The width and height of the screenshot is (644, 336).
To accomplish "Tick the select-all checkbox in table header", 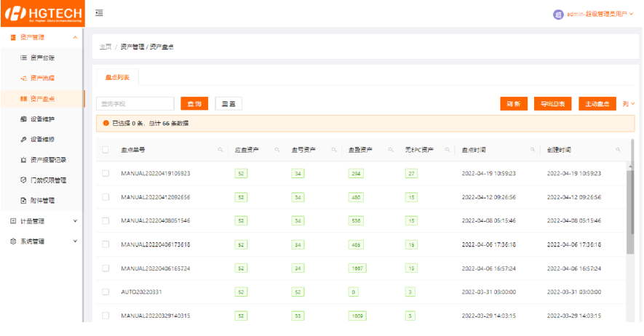I will (106, 150).
